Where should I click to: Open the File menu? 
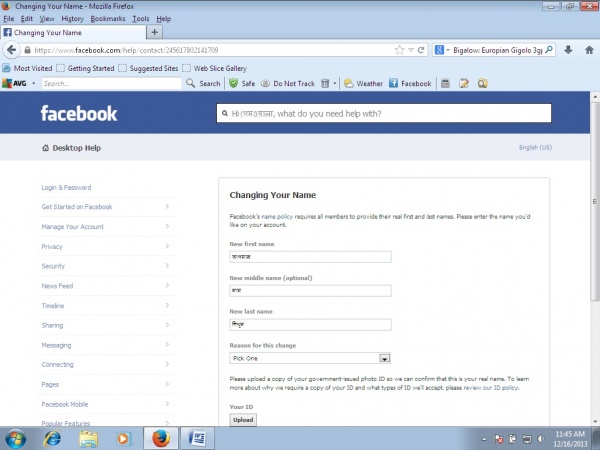coord(8,19)
